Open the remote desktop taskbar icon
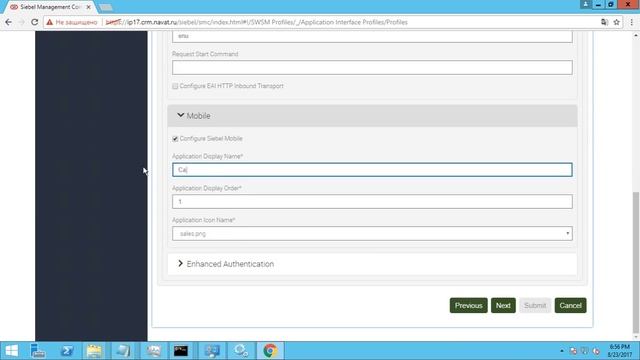 click(x=212, y=351)
